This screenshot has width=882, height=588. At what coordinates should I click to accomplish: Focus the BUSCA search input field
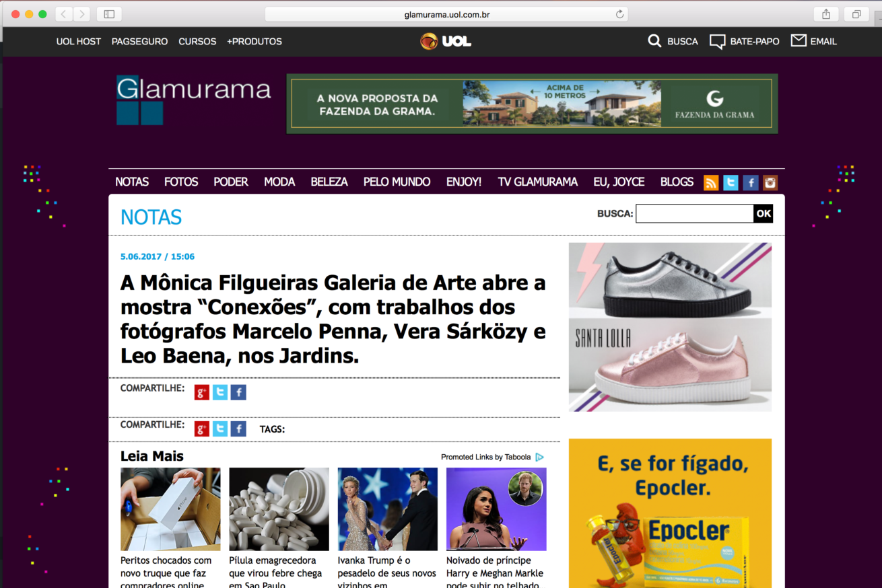695,214
